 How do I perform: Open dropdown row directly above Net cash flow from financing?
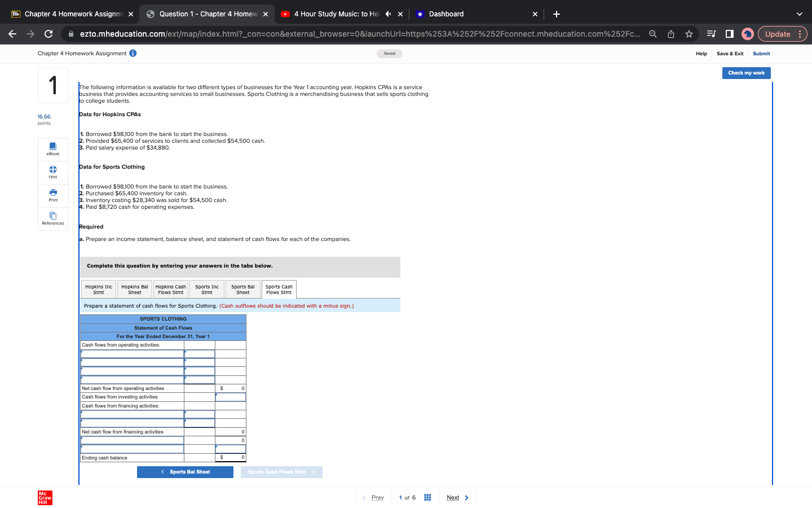[x=133, y=423]
